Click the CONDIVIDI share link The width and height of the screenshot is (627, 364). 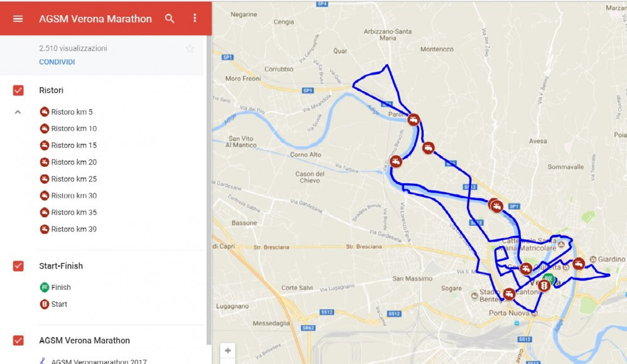point(56,62)
